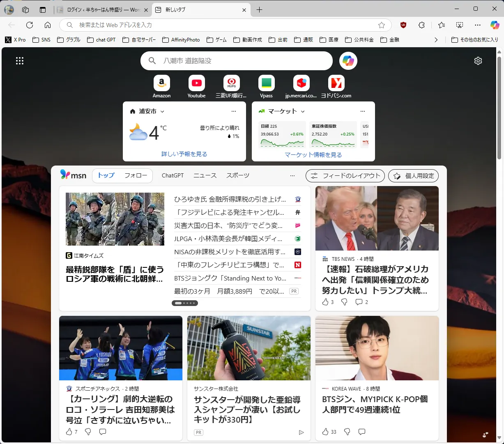
Task: Expand the 浦安市 location dropdown
Action: pyautogui.click(x=162, y=112)
